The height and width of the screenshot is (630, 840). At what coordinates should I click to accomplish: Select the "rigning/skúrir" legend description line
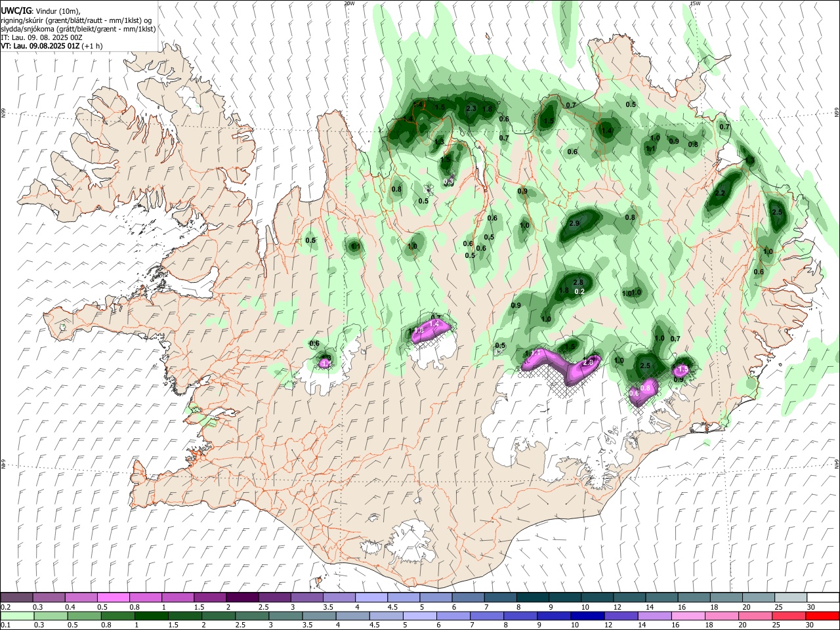point(76,20)
